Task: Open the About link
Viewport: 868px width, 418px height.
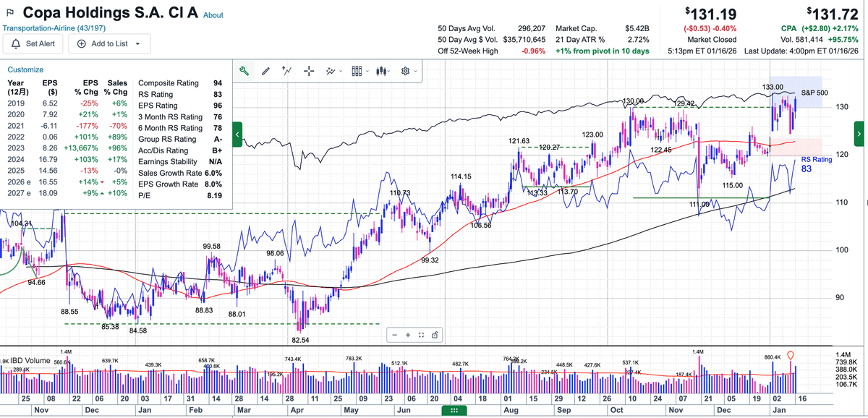Action: pos(213,15)
